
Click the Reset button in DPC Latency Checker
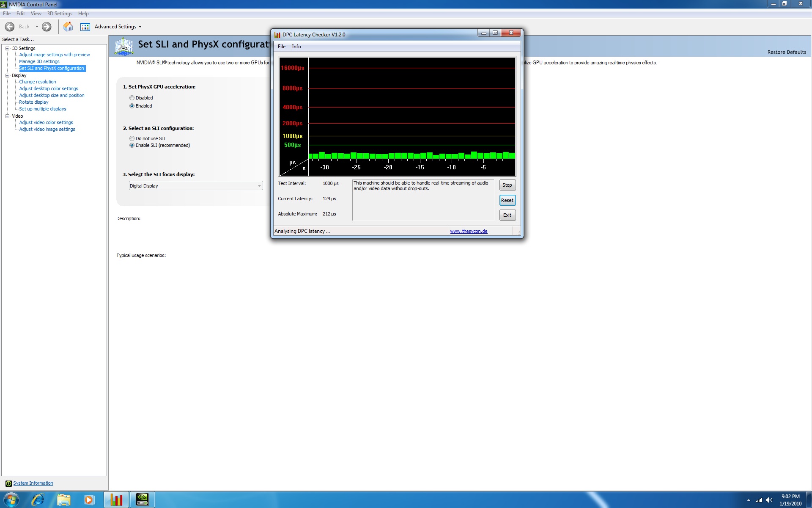tap(507, 200)
